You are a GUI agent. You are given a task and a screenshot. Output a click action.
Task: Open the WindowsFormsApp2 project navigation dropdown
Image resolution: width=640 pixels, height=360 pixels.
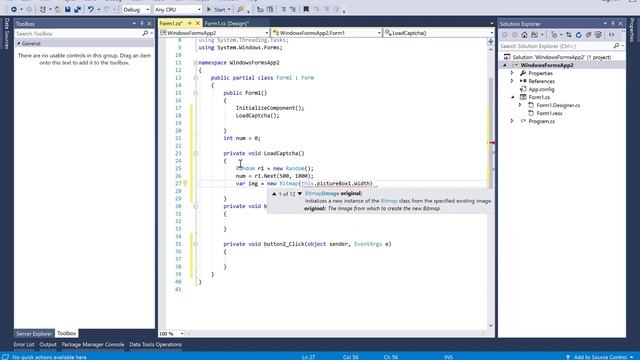214,33
